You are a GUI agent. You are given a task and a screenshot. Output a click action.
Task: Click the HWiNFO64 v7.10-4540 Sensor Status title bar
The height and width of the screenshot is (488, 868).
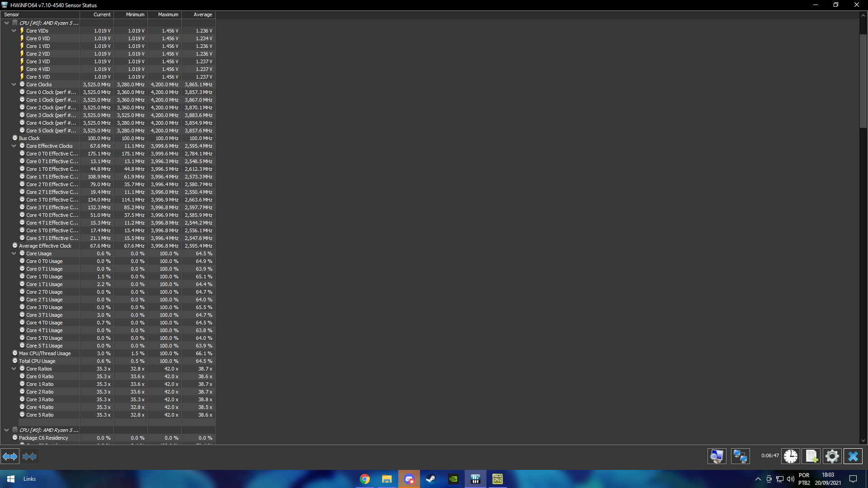[54, 5]
